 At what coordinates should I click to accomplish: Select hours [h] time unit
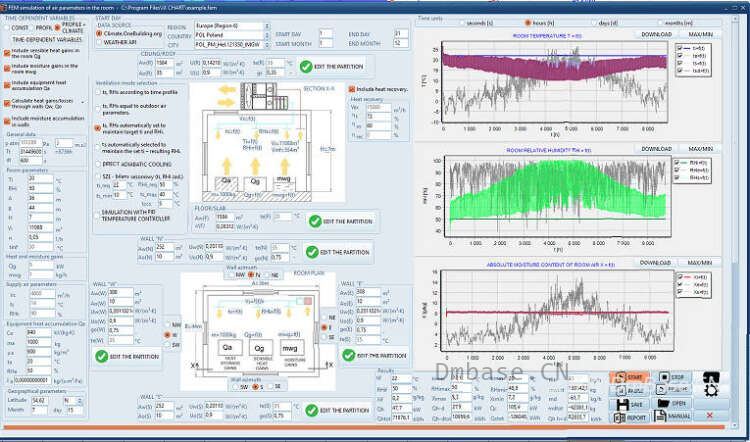tap(528, 23)
